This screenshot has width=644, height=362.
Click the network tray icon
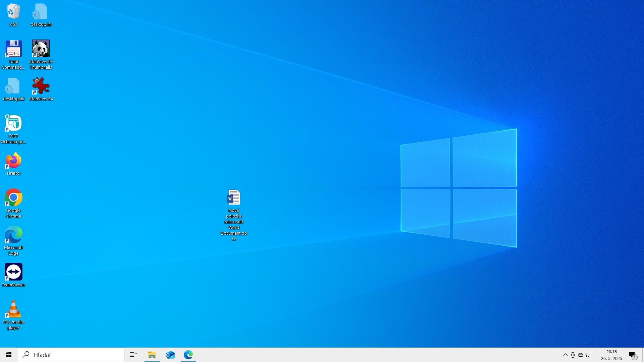pyautogui.click(x=588, y=355)
